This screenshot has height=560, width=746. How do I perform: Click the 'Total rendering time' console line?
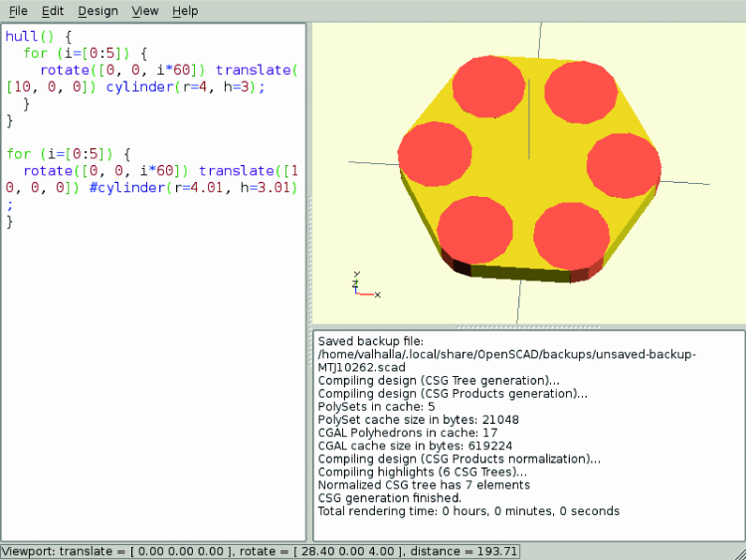467,511
